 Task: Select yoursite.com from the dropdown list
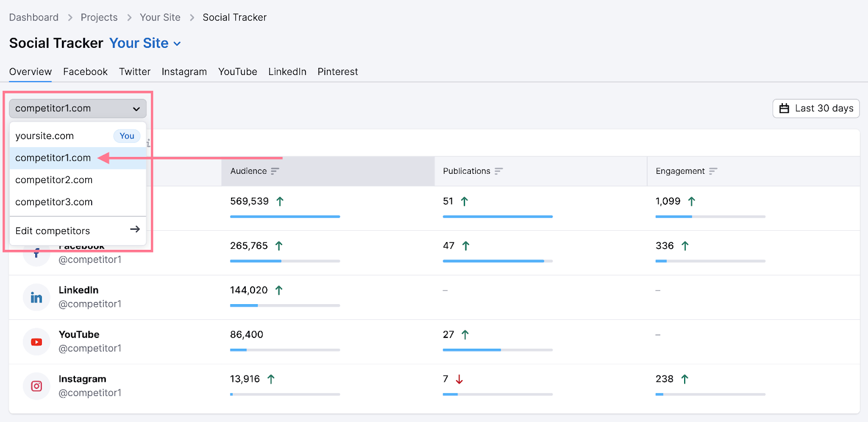(44, 136)
